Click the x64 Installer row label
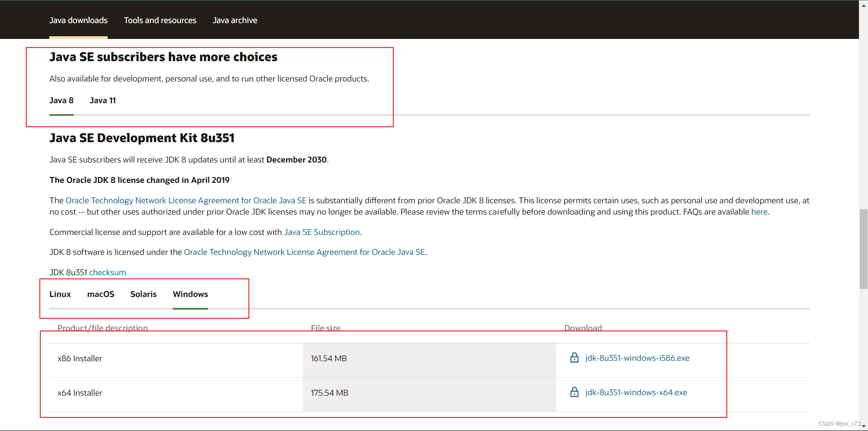Image resolution: width=868 pixels, height=431 pixels. coord(80,393)
